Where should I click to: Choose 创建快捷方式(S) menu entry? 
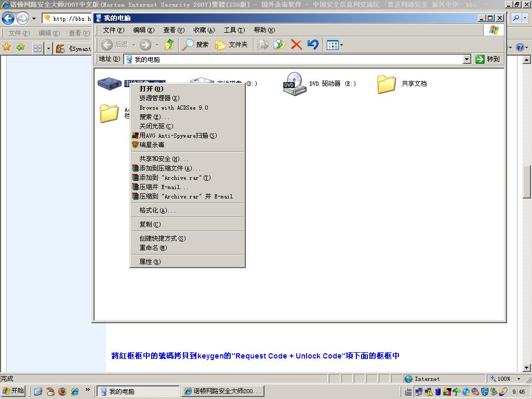(187, 238)
